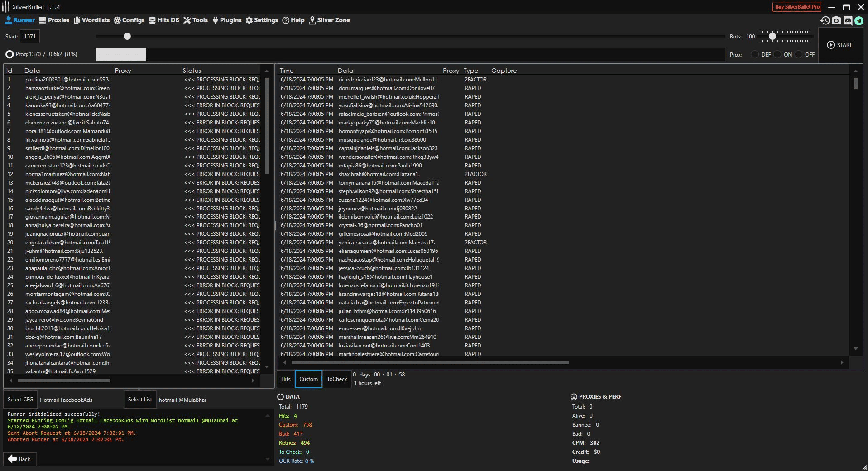This screenshot has height=471, width=868.
Task: Click the Back button
Action: click(19, 459)
